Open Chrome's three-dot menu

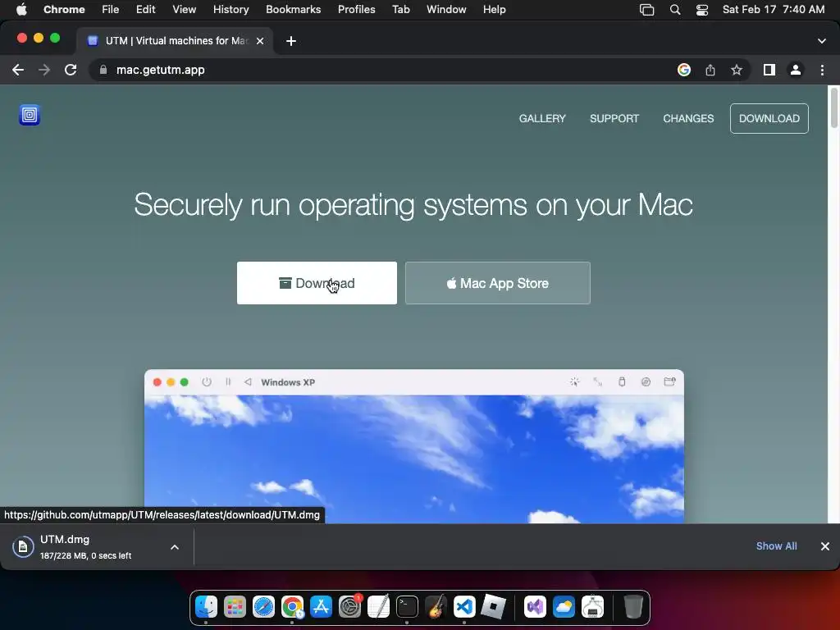[x=822, y=70]
